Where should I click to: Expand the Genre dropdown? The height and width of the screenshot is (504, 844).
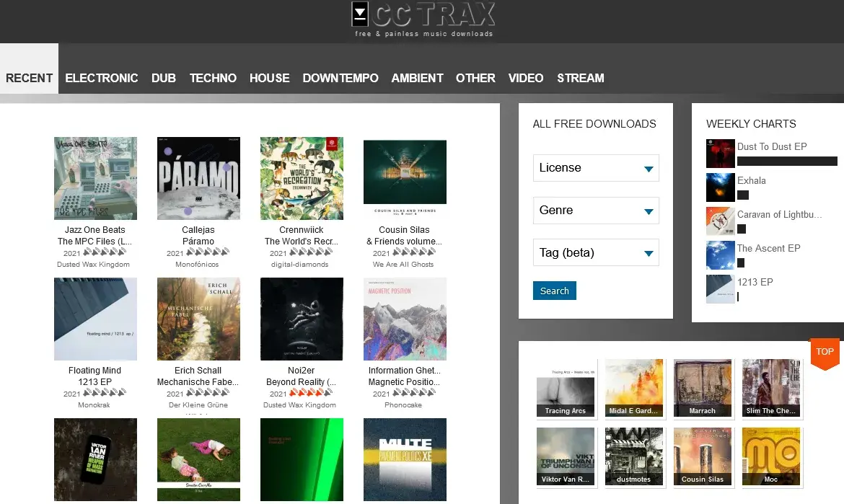coord(596,211)
